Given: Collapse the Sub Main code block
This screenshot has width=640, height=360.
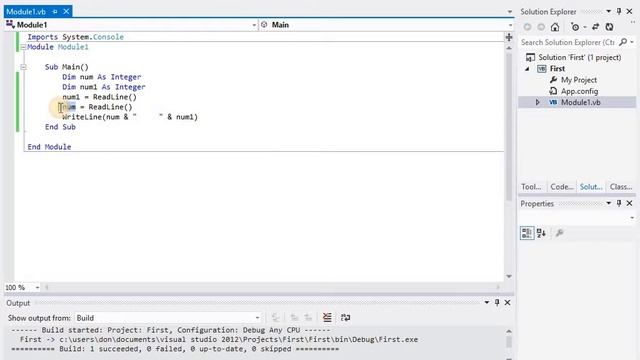Looking at the screenshot, I should [x=23, y=67].
